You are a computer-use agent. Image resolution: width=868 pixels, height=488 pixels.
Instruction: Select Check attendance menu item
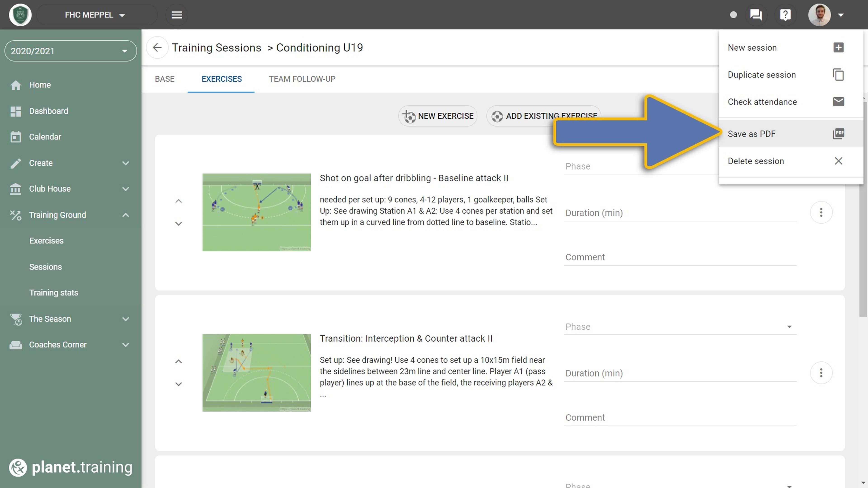click(791, 102)
